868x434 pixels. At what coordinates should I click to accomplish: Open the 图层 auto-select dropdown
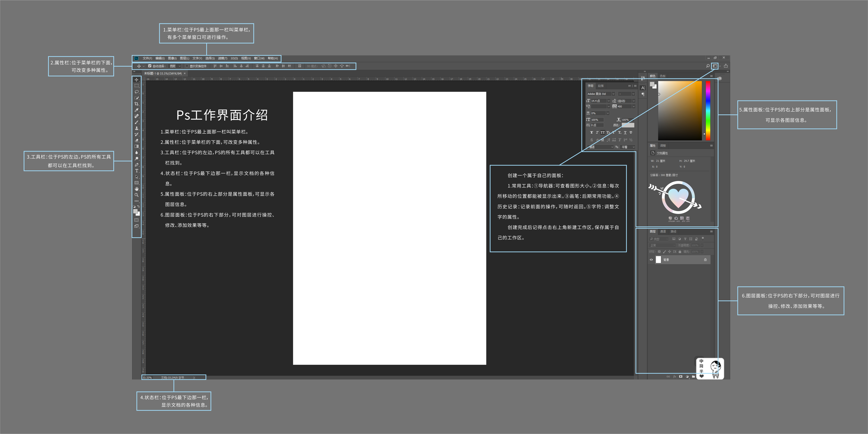[175, 66]
